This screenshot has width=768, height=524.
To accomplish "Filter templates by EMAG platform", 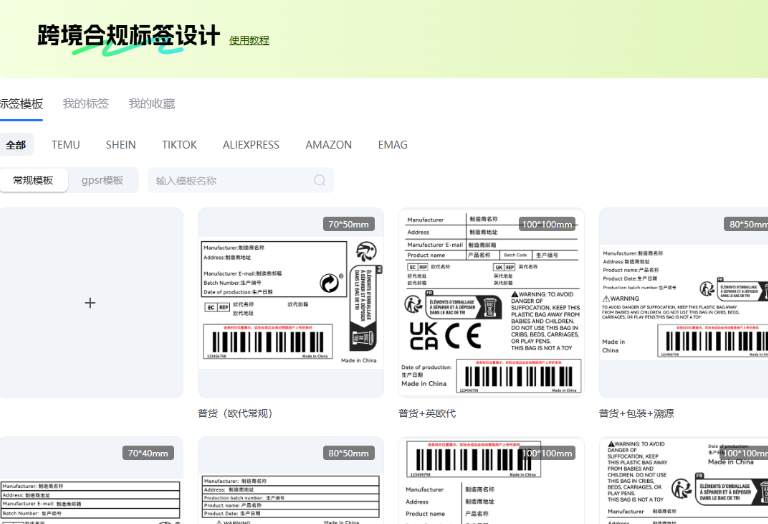I will pyautogui.click(x=392, y=145).
